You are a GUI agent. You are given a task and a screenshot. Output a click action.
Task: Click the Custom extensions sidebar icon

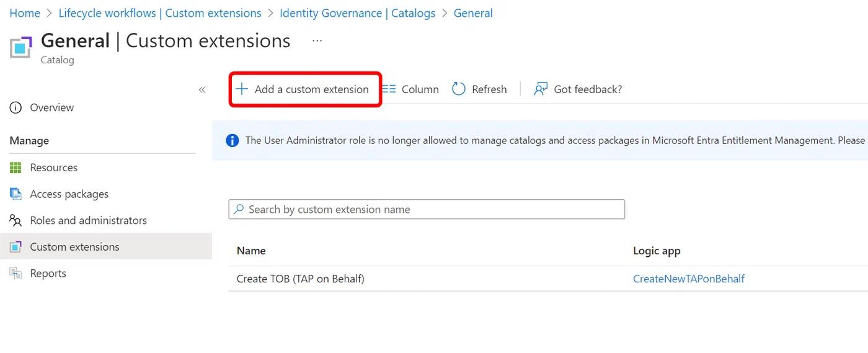click(x=15, y=247)
